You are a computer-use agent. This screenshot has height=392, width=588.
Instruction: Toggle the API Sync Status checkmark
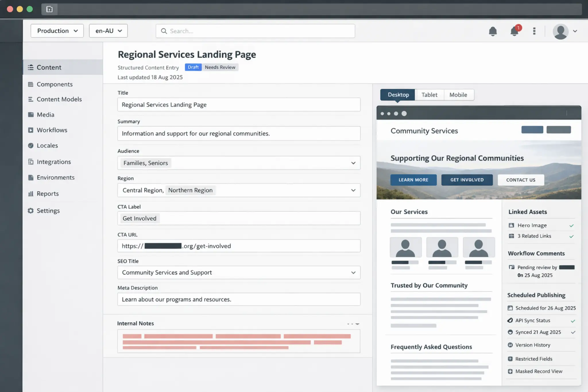tap(573, 321)
